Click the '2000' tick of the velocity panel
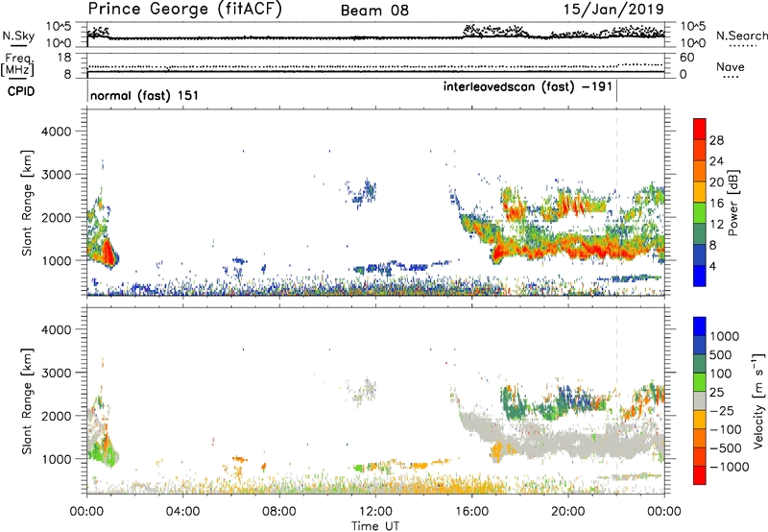This screenshot has width=768, height=532. [56, 416]
